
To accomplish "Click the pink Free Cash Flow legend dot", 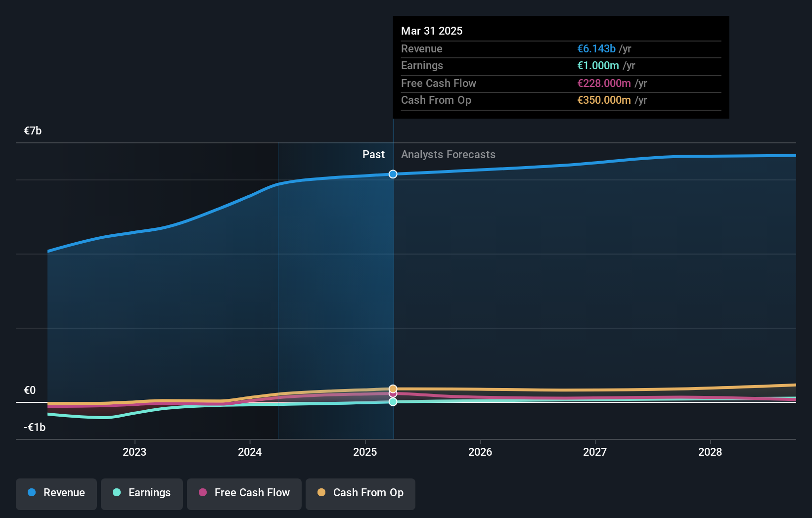I will (x=204, y=493).
